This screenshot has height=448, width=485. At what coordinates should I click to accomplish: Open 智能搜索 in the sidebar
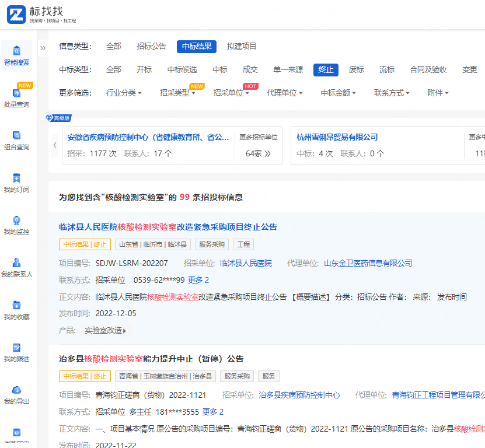coord(17,56)
